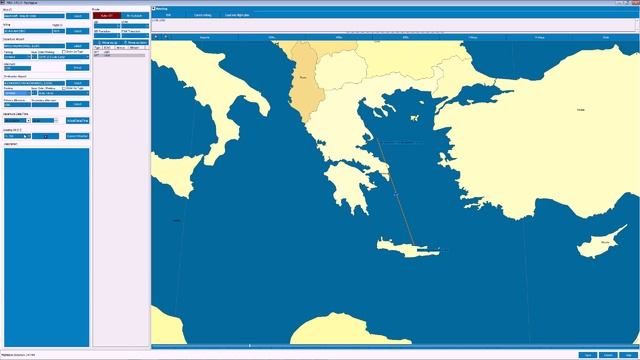Viewport: 640px width, 360px height.
Task: Select the first row in route list
Action: (x=119, y=52)
